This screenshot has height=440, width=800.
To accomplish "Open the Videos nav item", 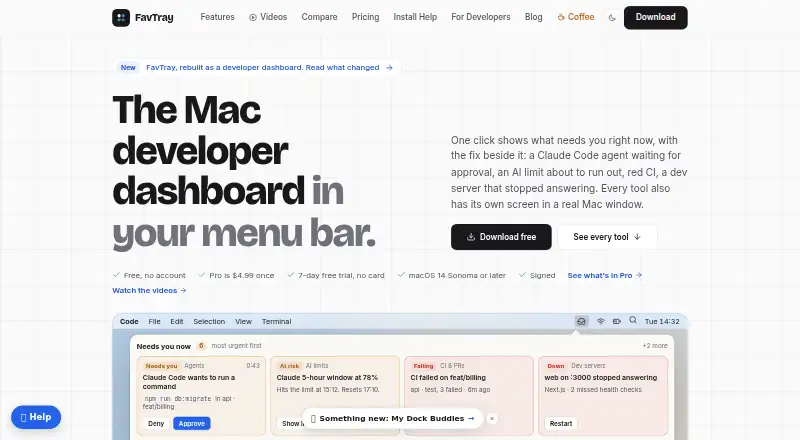I will (268, 17).
